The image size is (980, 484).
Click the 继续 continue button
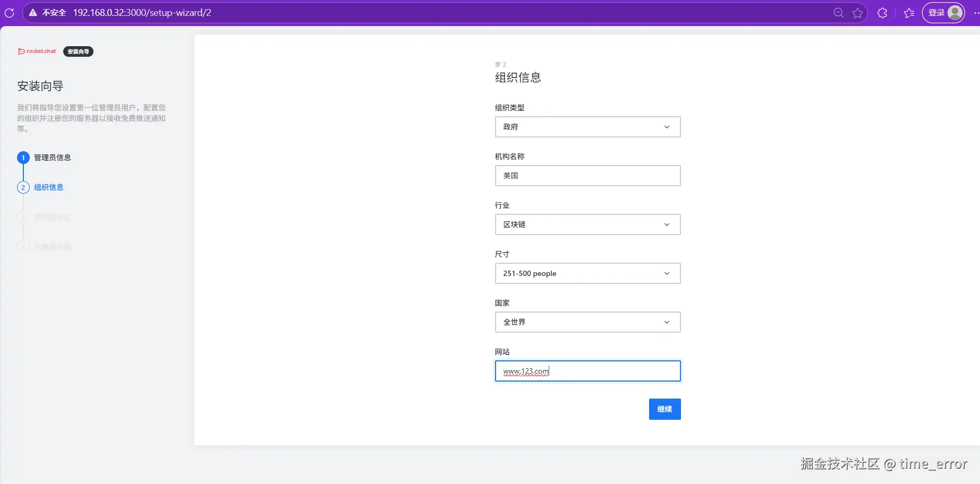tap(664, 409)
